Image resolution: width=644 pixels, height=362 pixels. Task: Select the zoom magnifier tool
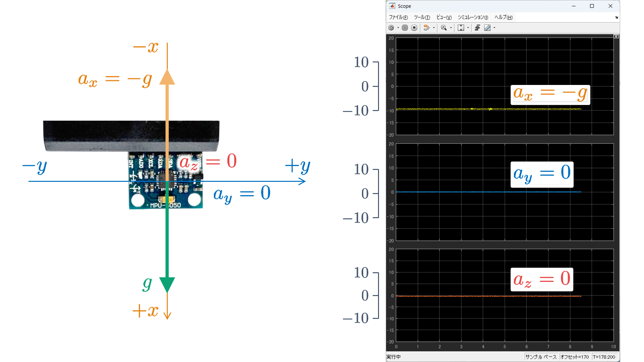coord(444,28)
